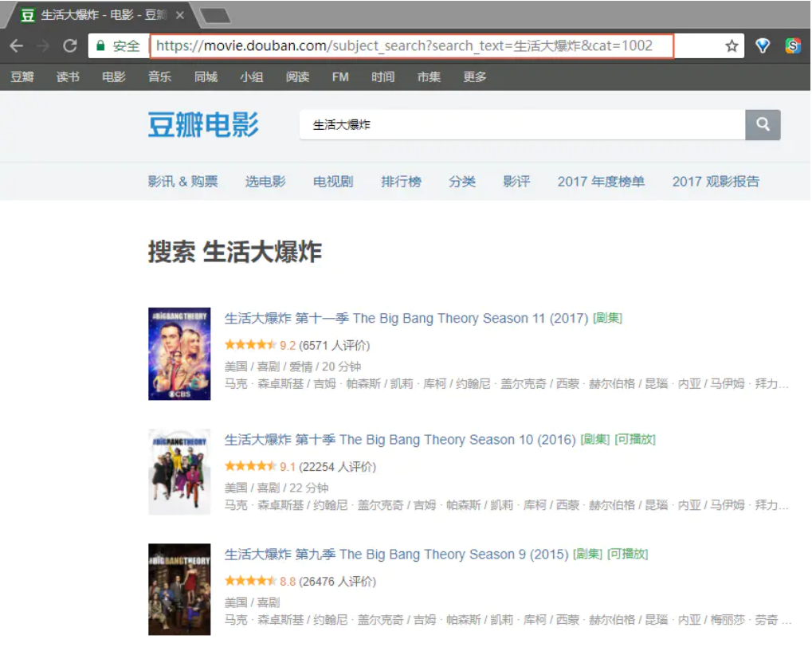Reload the page with refresh icon
This screenshot has height=647, width=812.
[x=70, y=46]
